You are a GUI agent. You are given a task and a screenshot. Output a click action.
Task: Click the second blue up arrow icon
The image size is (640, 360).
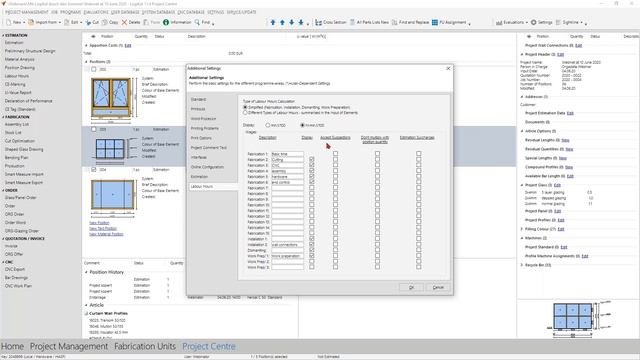pos(282,22)
